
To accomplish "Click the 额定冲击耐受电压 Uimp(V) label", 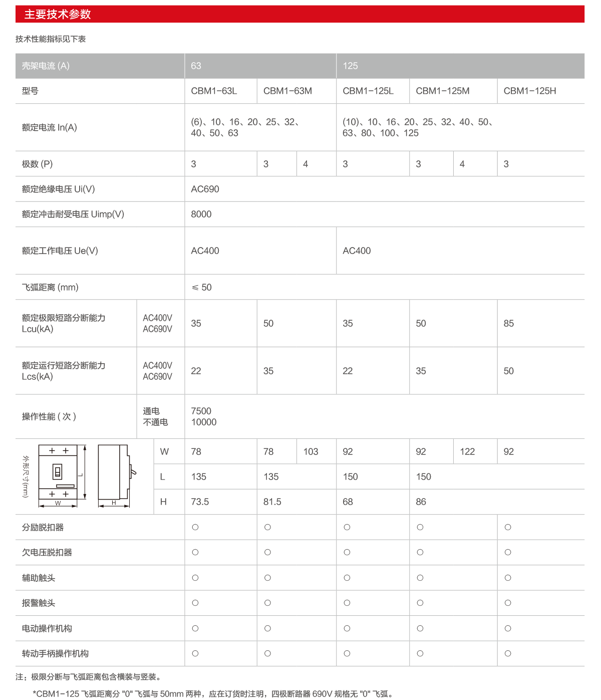I will click(73, 214).
